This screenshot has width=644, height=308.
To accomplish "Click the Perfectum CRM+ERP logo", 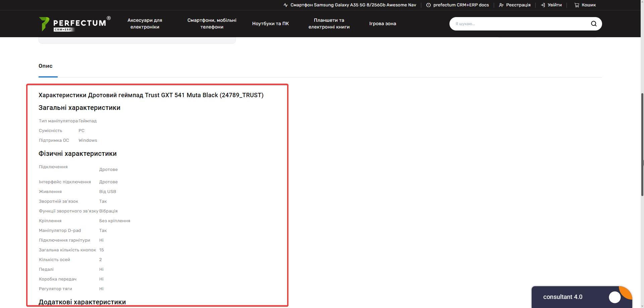I will pos(74,24).
